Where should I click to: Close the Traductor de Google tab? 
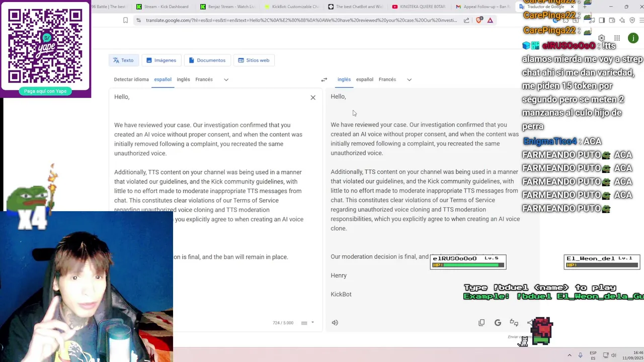(x=572, y=7)
